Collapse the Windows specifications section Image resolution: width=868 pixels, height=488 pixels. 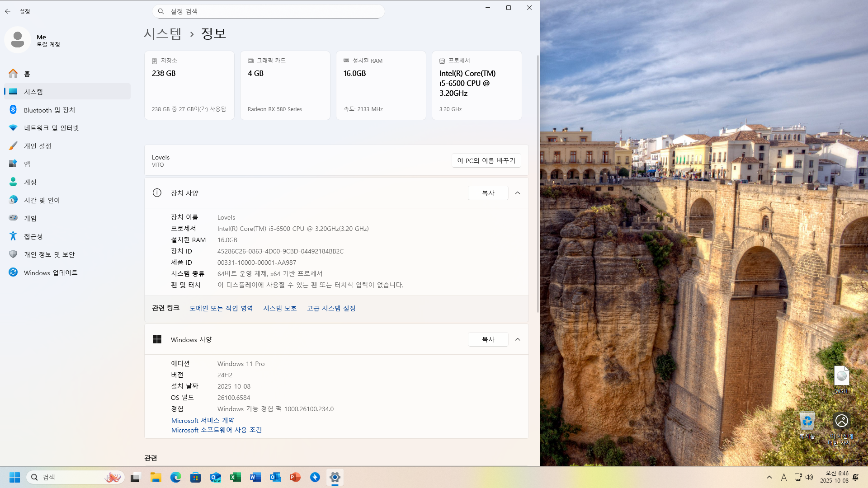tap(518, 339)
